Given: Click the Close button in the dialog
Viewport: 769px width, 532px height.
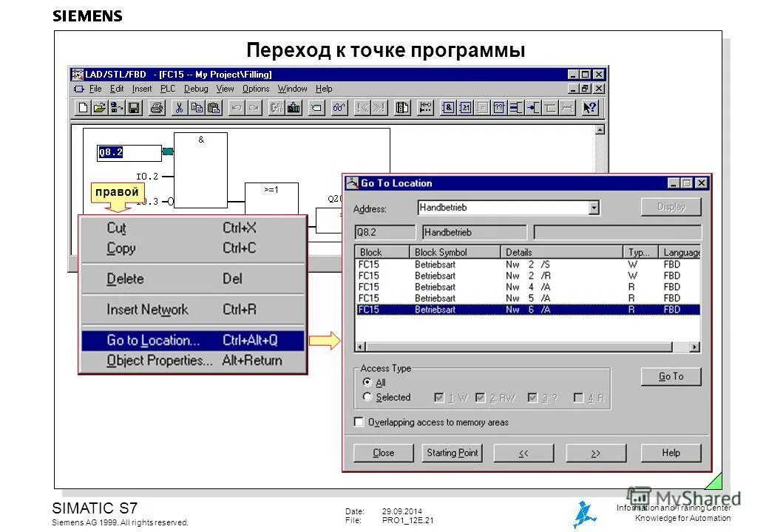Looking at the screenshot, I should pyautogui.click(x=384, y=453).
